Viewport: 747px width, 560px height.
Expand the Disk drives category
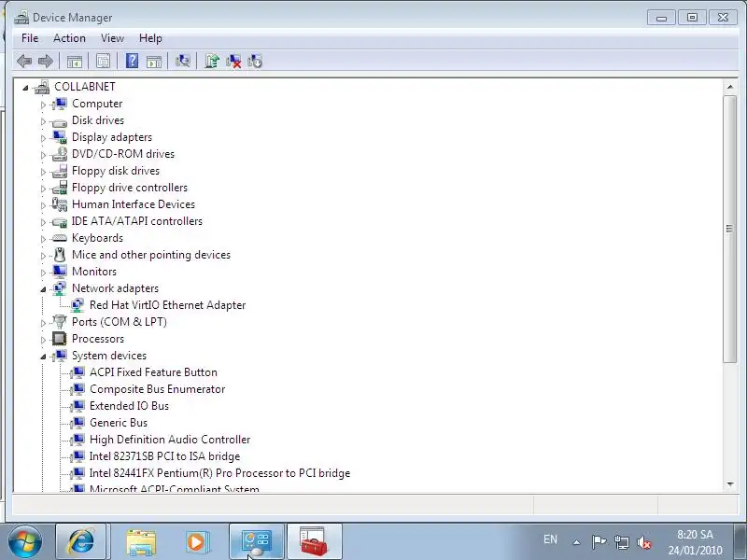coord(43,121)
